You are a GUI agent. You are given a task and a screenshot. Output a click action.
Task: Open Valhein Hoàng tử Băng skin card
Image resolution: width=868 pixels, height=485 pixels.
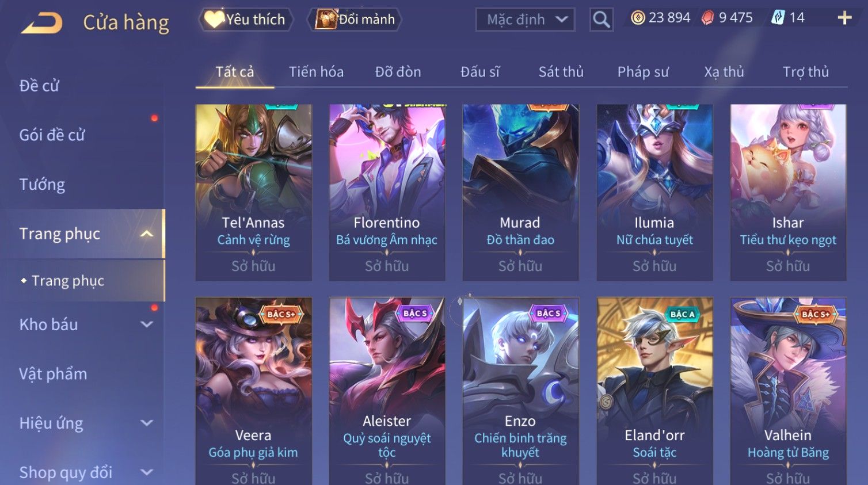tap(788, 391)
